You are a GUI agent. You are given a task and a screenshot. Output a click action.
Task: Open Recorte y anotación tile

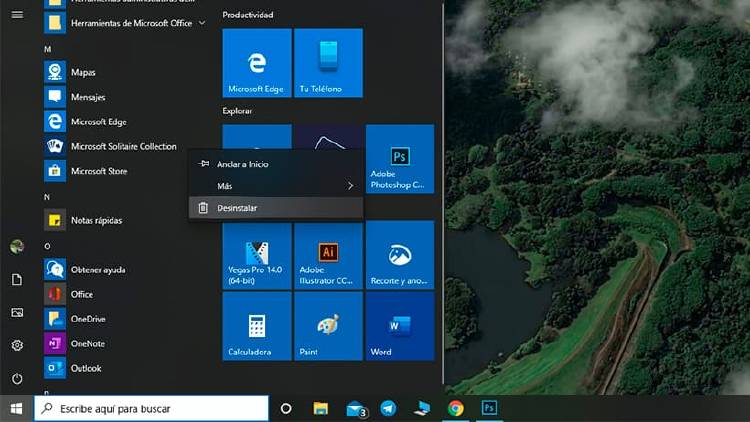pos(399,256)
